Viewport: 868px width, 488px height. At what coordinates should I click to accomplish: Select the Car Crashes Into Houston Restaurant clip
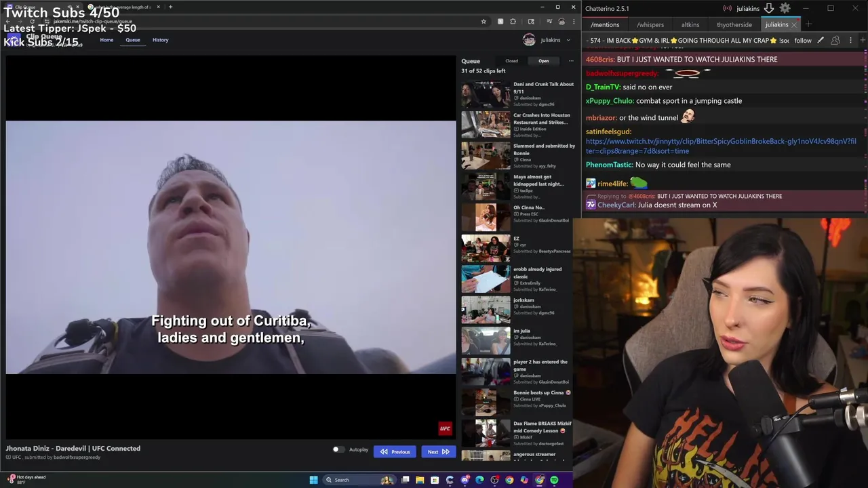518,125
